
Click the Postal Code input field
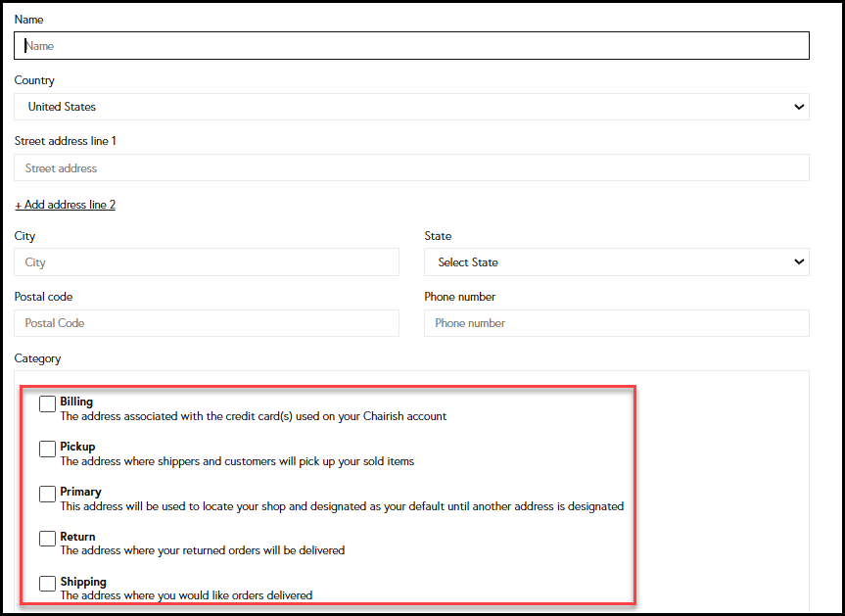click(x=207, y=323)
